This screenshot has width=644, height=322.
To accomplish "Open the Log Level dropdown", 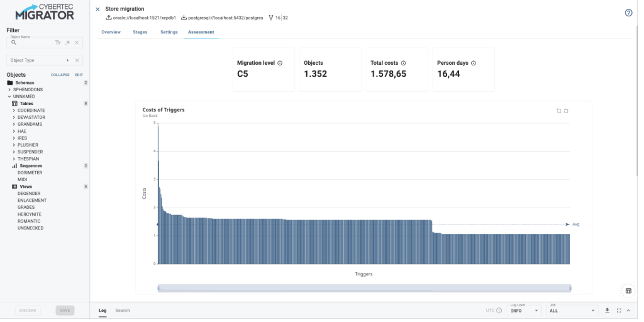I will tap(524, 310).
